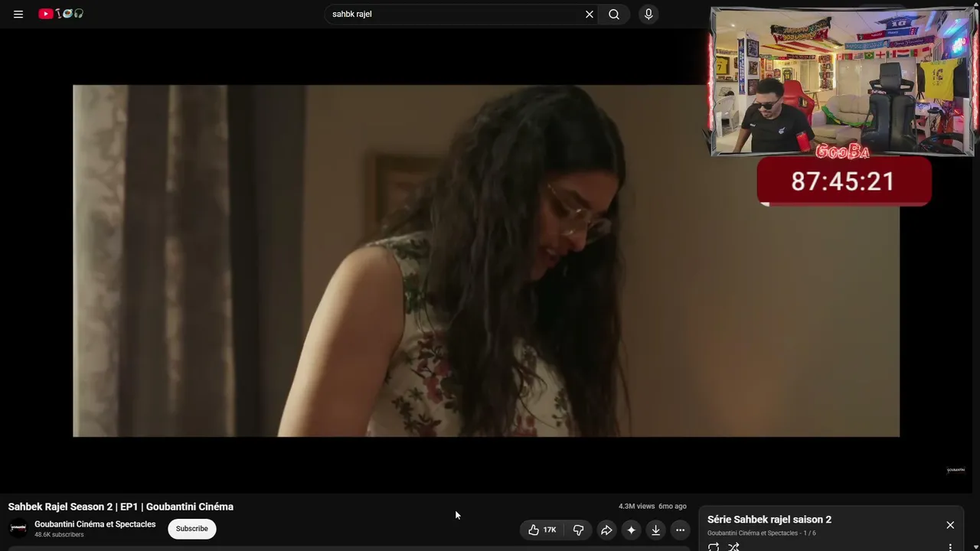
Task: Dislike the Sahbek Rajel video
Action: pos(579,530)
